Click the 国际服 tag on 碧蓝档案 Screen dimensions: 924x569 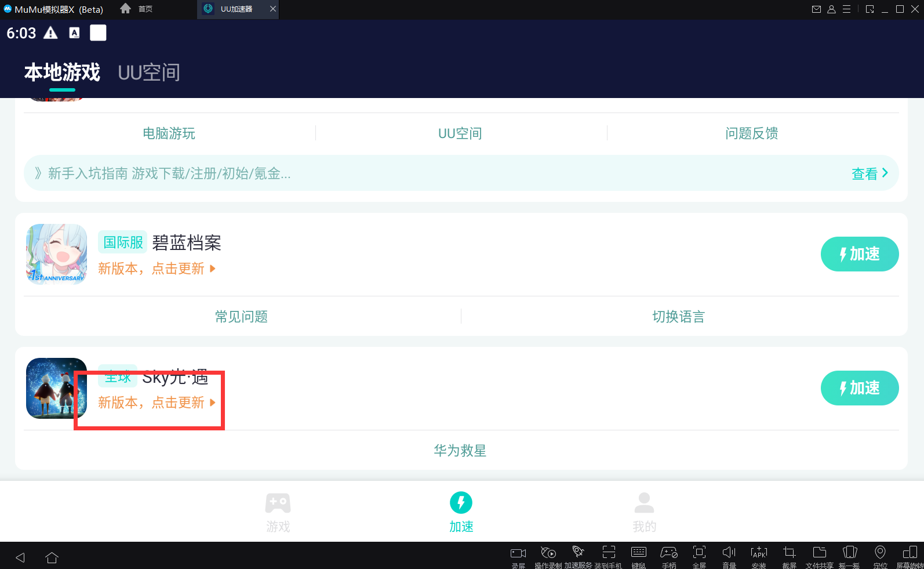click(123, 242)
